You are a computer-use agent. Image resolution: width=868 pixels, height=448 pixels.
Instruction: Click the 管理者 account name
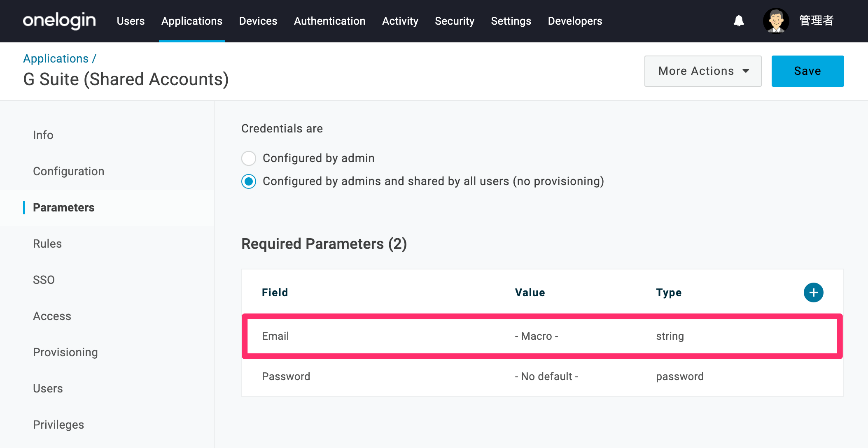[817, 21]
